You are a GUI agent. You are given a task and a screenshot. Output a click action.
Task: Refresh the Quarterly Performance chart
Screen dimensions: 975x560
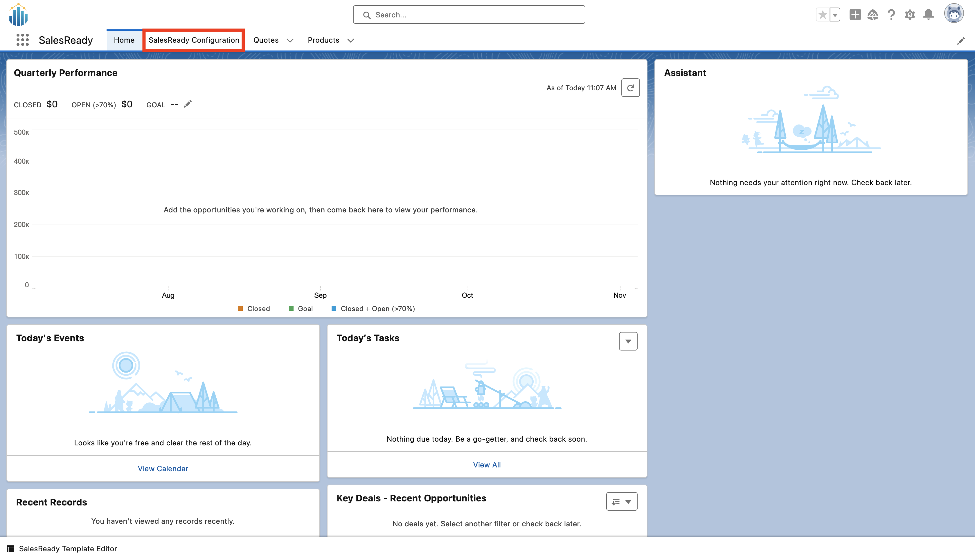coord(630,88)
